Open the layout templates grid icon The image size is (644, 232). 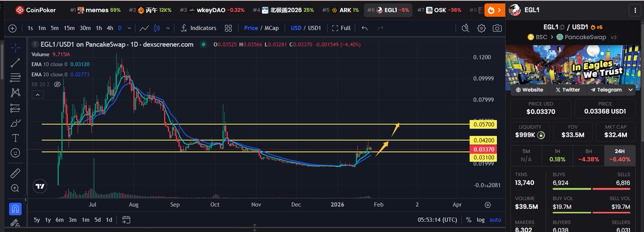point(228,28)
